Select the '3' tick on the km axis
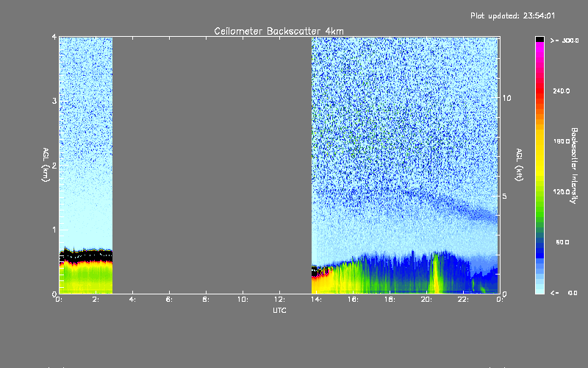This screenshot has height=368, width=588. [x=54, y=101]
